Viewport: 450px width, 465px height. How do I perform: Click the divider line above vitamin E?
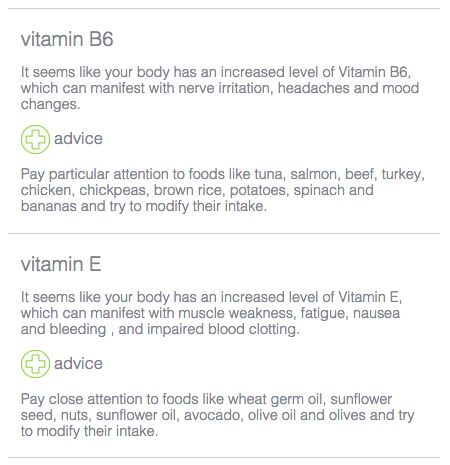pos(224,234)
